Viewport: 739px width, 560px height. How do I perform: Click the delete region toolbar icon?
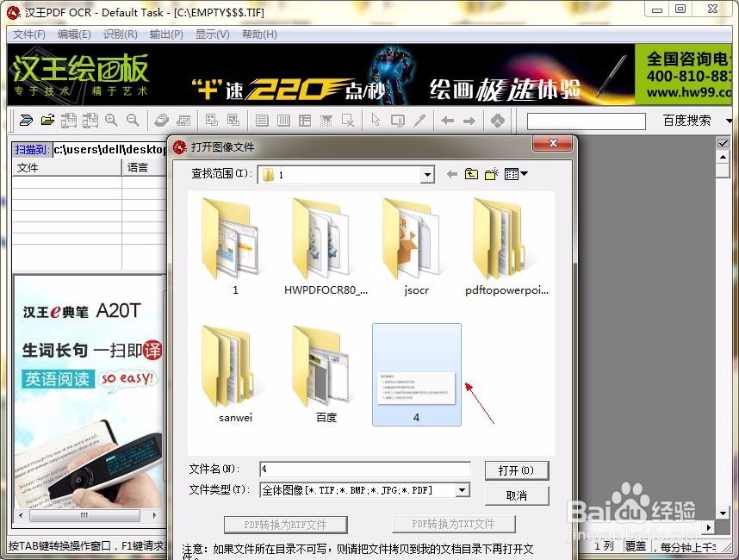click(x=348, y=121)
